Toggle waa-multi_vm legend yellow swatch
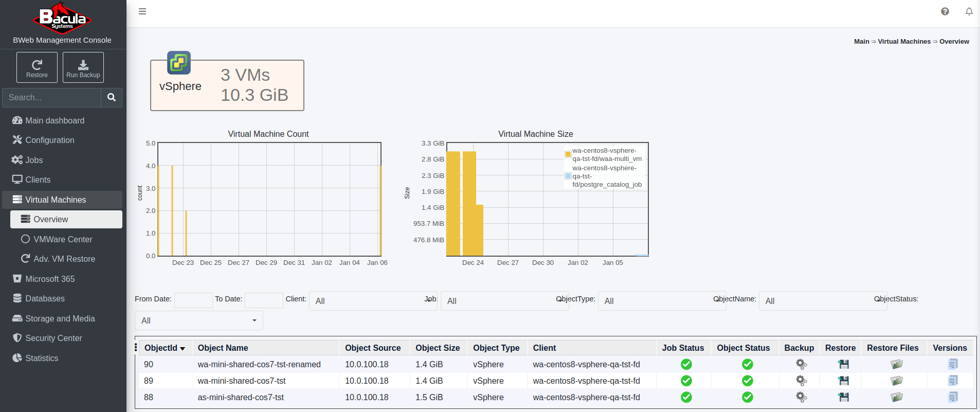 [x=568, y=154]
